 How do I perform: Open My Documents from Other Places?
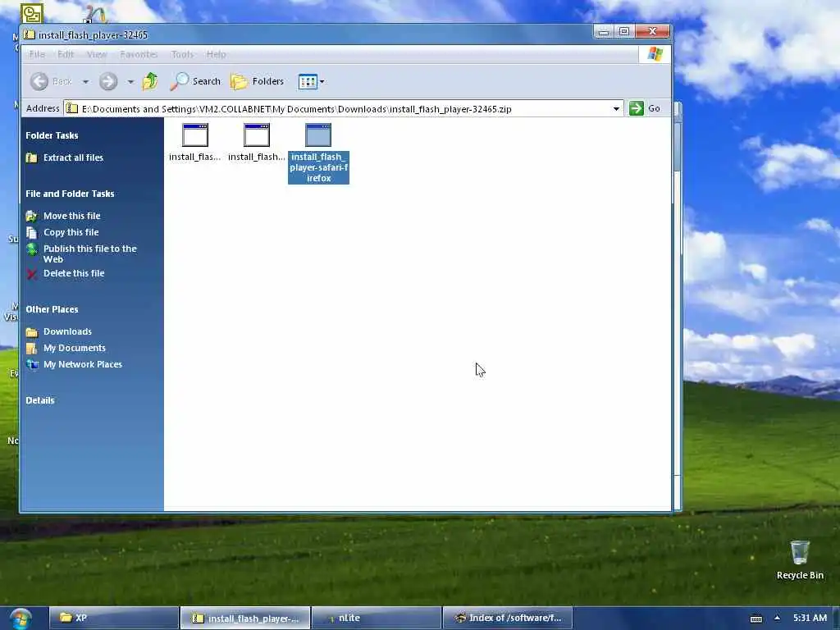[x=75, y=348]
